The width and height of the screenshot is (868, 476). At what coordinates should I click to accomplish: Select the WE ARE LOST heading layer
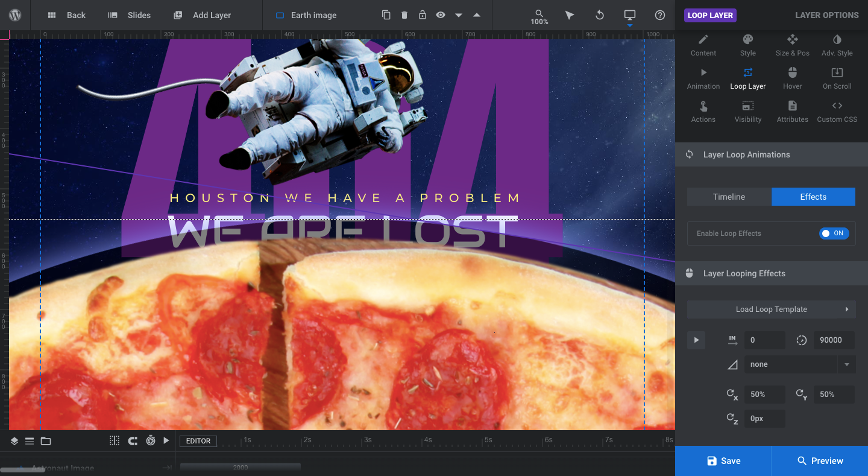point(342,232)
